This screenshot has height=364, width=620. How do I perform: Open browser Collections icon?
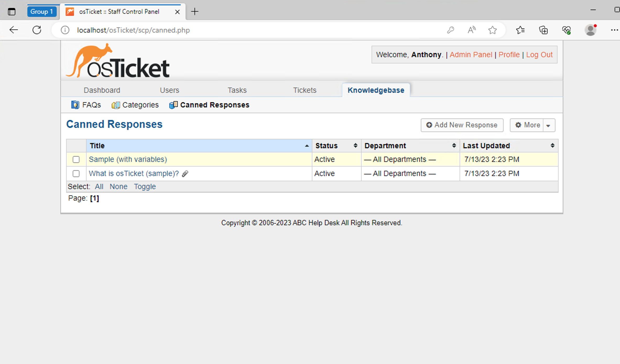[x=543, y=30]
